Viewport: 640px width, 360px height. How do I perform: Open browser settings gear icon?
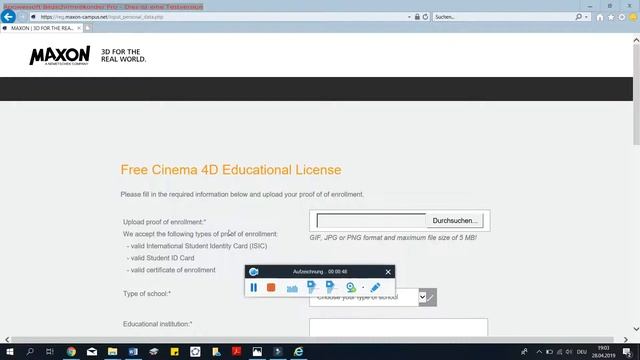click(x=622, y=17)
